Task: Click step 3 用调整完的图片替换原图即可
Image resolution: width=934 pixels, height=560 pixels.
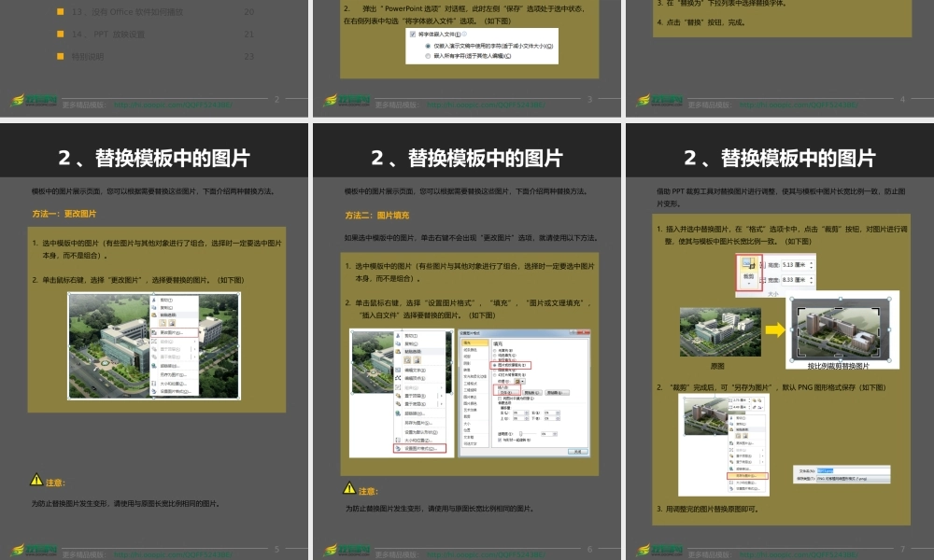Action: 708,509
